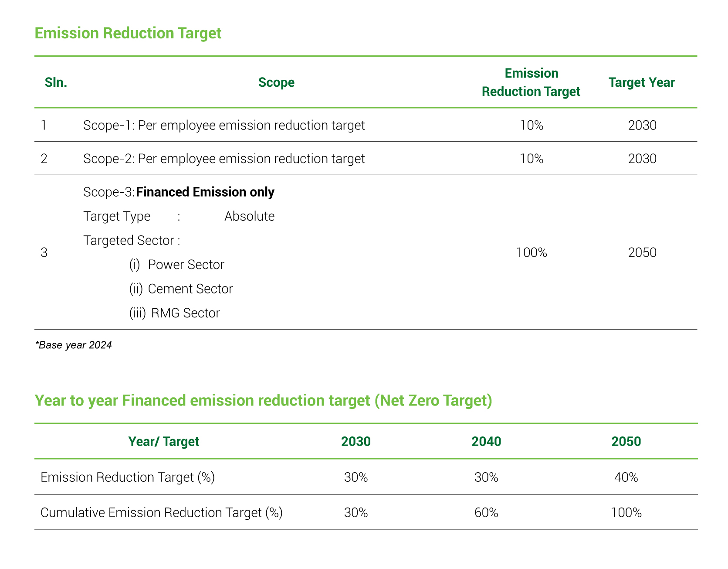Select the Scope-1 per employee row text

pos(223,126)
